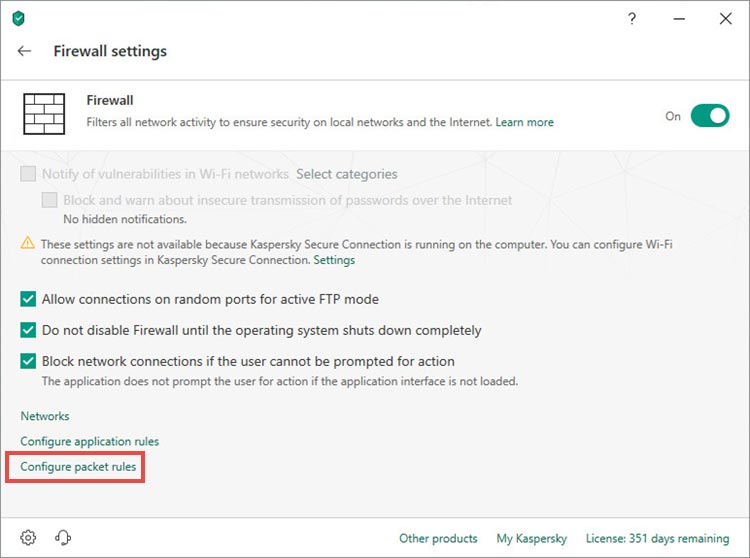The width and height of the screenshot is (750, 558).
Task: Check Notify of vulnerabilities in Wi-Fi networks
Action: [x=28, y=174]
